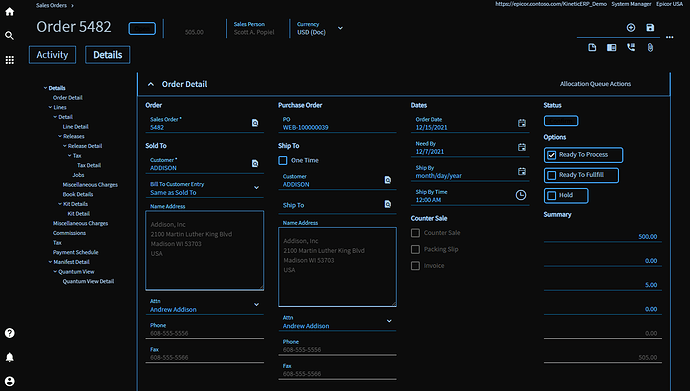Viewport: 690px width, 391px height.
Task: Open the notifications bell icon
Action: (9, 357)
